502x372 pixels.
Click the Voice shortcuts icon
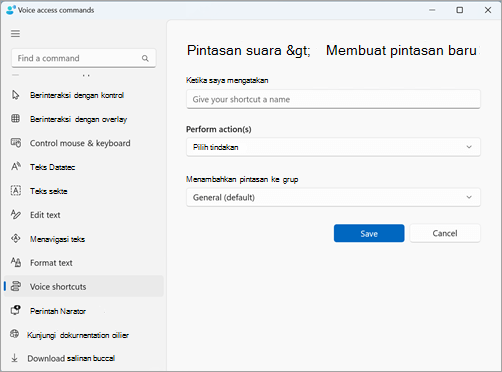pos(16,286)
